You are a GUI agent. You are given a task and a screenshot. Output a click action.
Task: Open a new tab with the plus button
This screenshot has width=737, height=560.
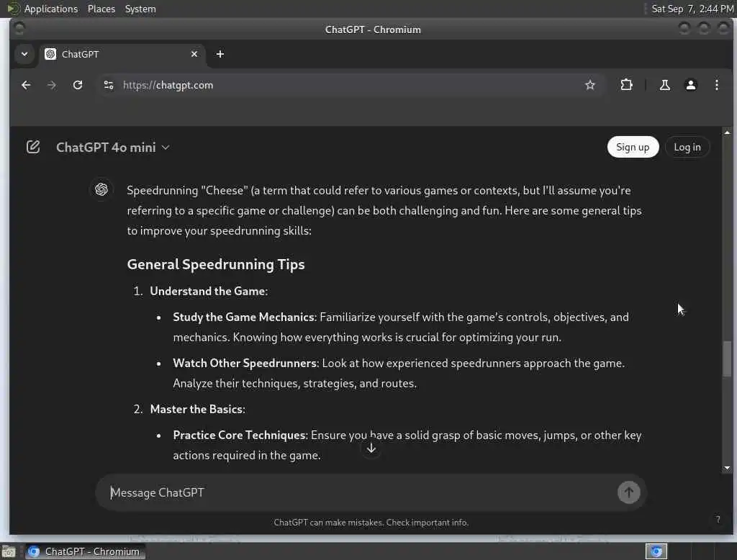point(220,54)
